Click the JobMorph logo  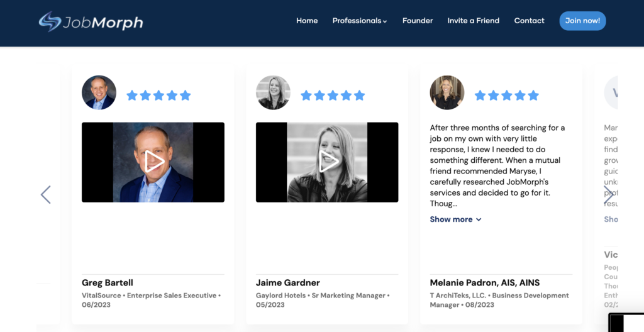click(x=91, y=21)
